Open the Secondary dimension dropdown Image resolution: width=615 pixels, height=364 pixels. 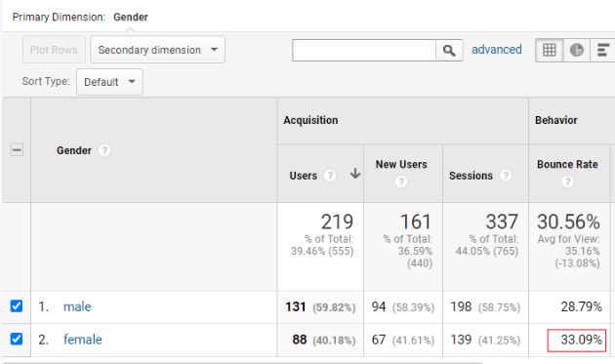click(x=158, y=50)
